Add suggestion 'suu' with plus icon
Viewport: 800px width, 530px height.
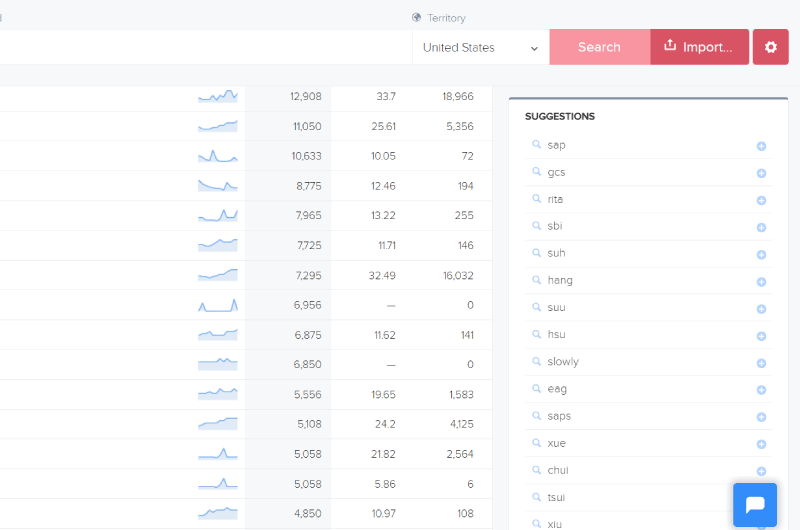tap(761, 309)
